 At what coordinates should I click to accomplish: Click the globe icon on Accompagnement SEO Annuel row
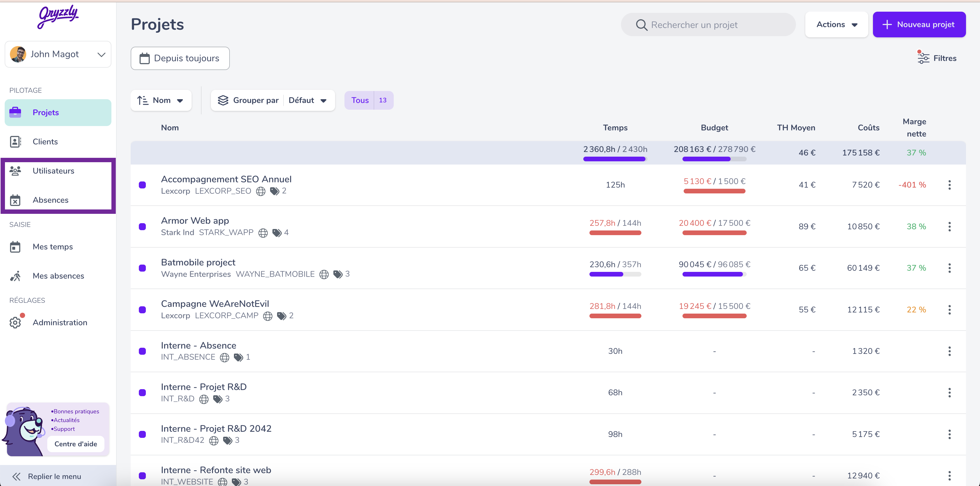(x=260, y=191)
